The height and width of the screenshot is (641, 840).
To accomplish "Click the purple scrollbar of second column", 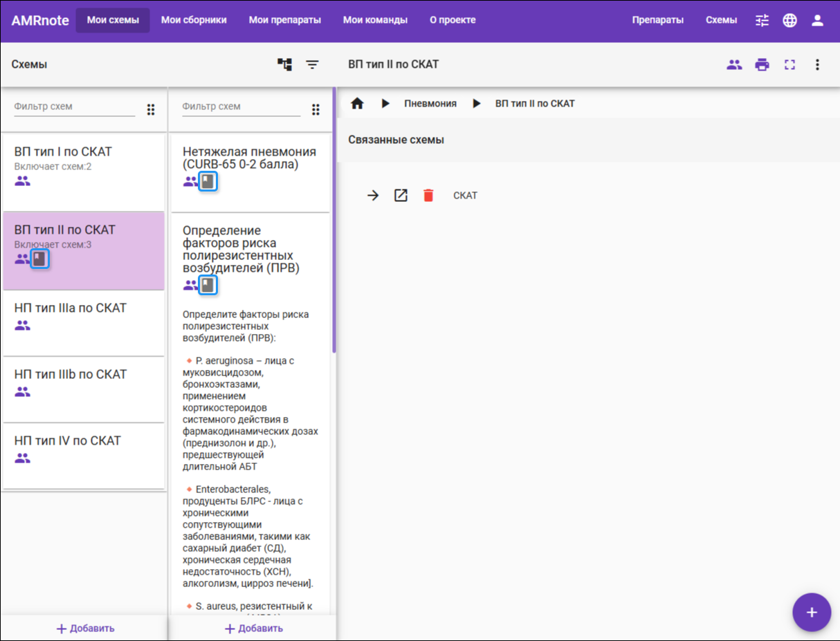I will click(x=334, y=220).
